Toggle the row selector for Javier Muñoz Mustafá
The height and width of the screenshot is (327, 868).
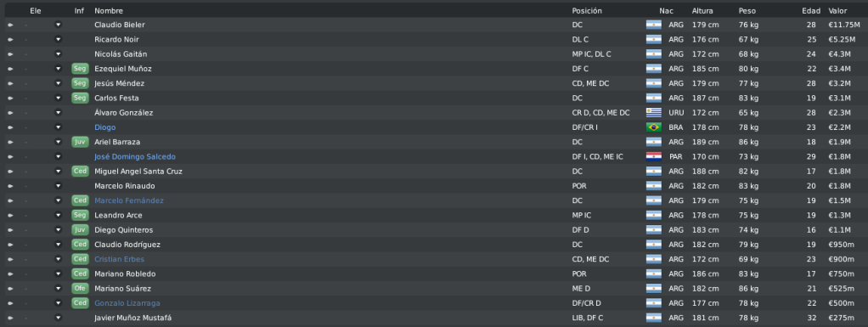tap(10, 318)
